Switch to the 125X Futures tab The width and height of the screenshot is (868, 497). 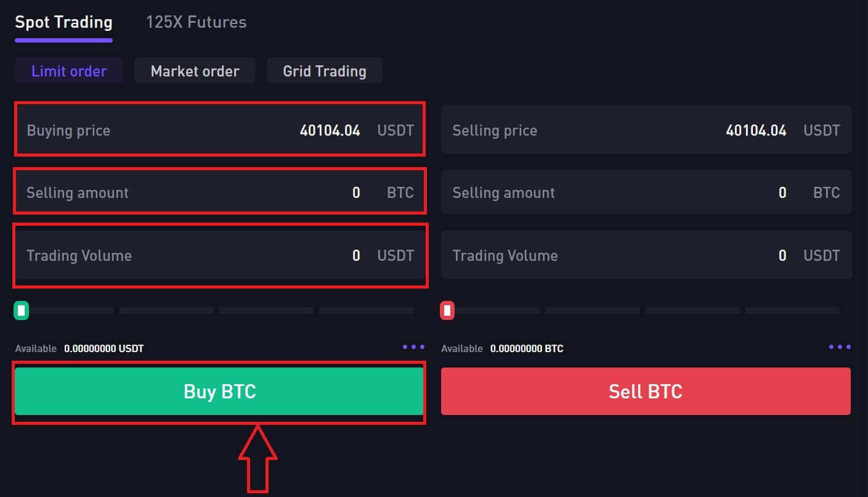pos(196,22)
